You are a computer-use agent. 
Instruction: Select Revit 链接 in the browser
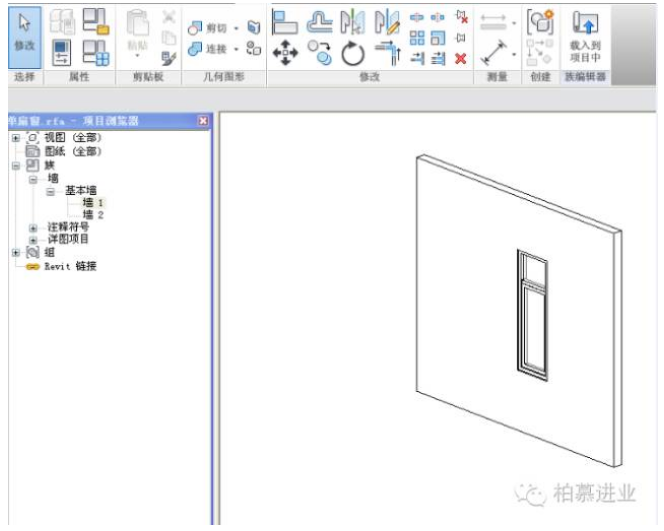70,266
